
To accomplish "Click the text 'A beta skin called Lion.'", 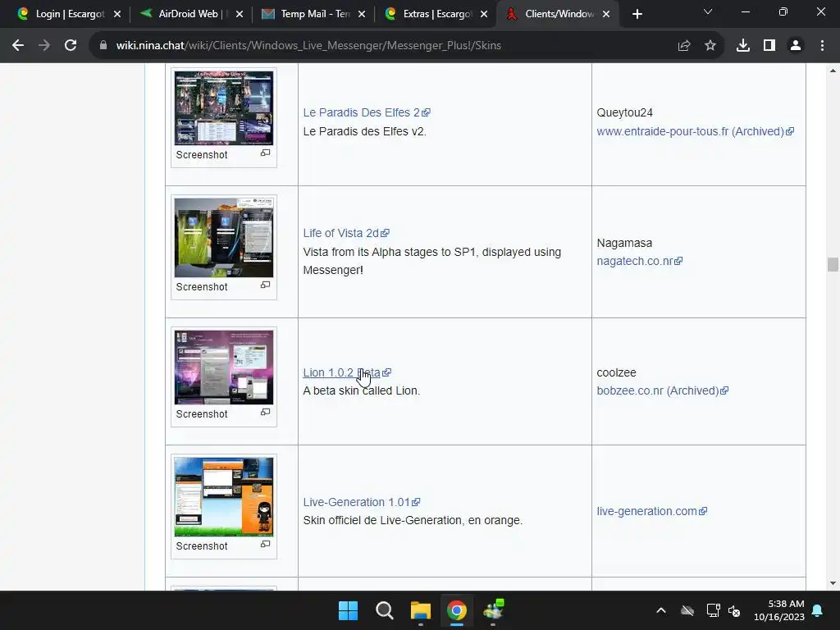I will click(362, 390).
